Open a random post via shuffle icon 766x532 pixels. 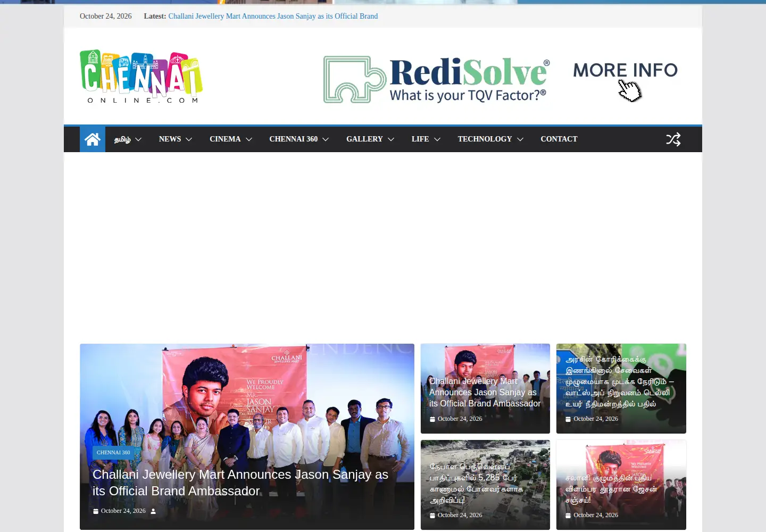(x=673, y=139)
